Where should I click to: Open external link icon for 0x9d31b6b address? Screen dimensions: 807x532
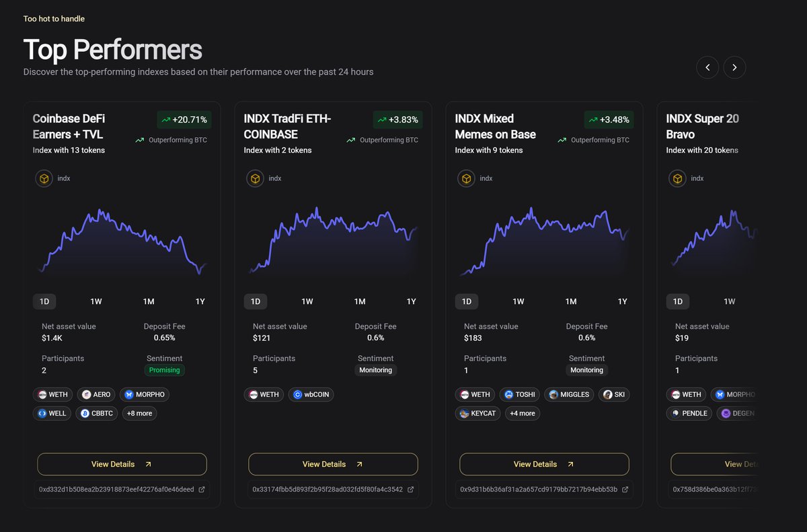tap(625, 490)
